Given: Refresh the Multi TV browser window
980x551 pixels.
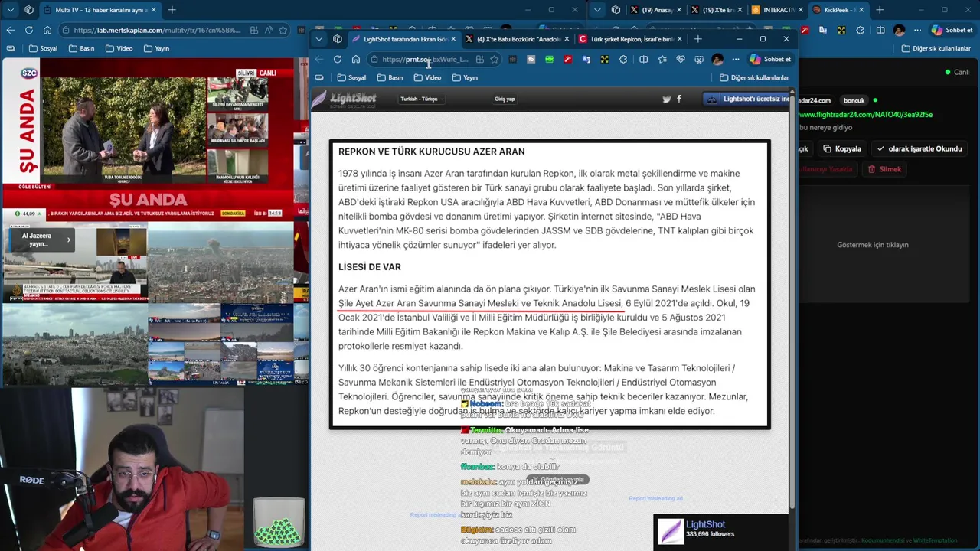Looking at the screenshot, I should click(29, 30).
